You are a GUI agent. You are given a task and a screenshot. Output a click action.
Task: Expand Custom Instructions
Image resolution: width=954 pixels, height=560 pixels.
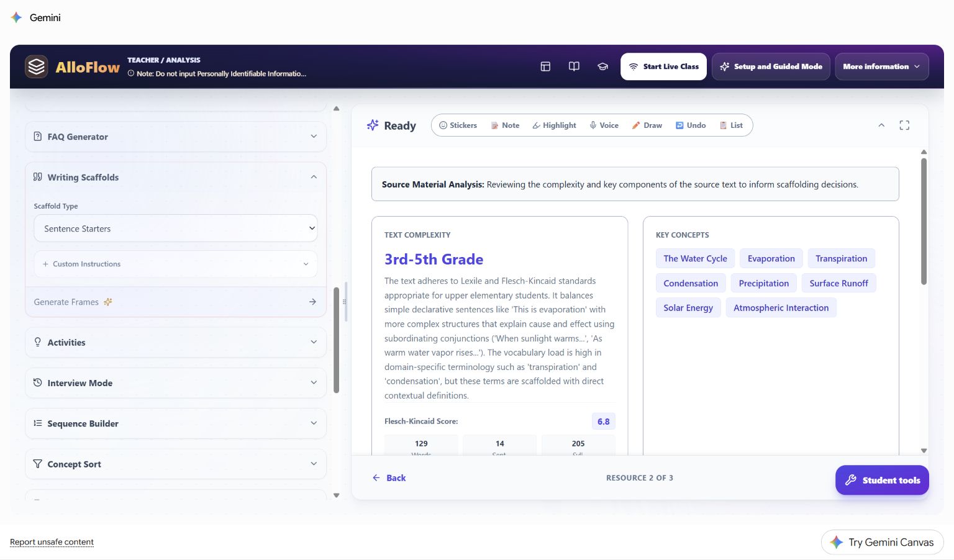click(x=176, y=264)
